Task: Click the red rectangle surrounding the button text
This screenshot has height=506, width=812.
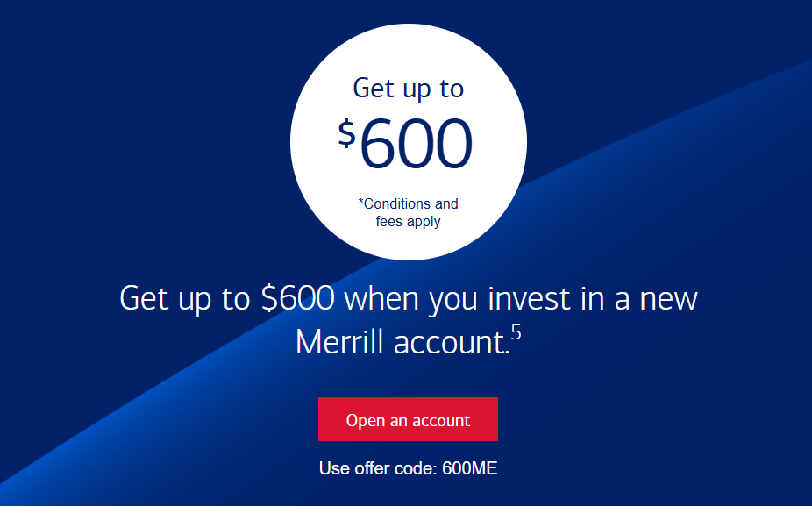Action: tap(408, 419)
